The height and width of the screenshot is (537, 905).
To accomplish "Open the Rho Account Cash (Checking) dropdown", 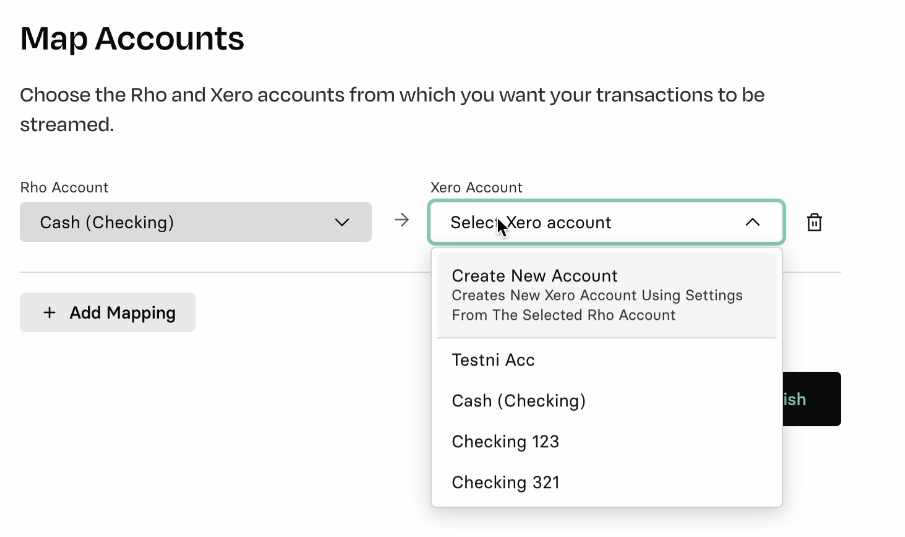I will coord(196,222).
